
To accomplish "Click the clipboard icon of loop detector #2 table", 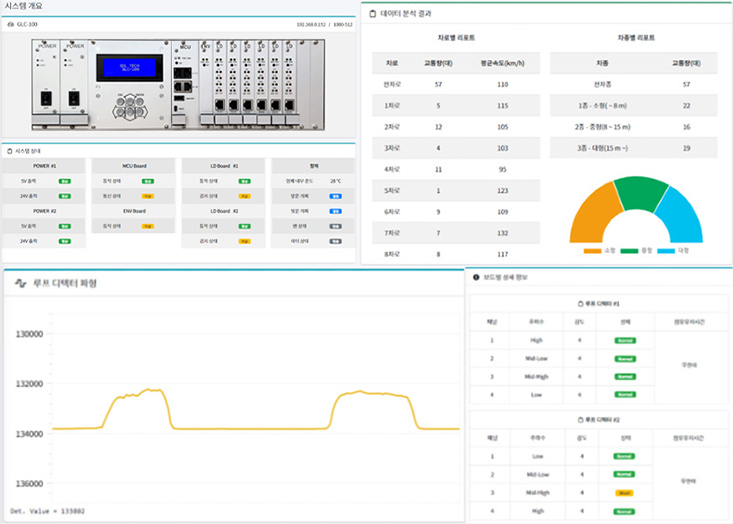I will pos(581,420).
